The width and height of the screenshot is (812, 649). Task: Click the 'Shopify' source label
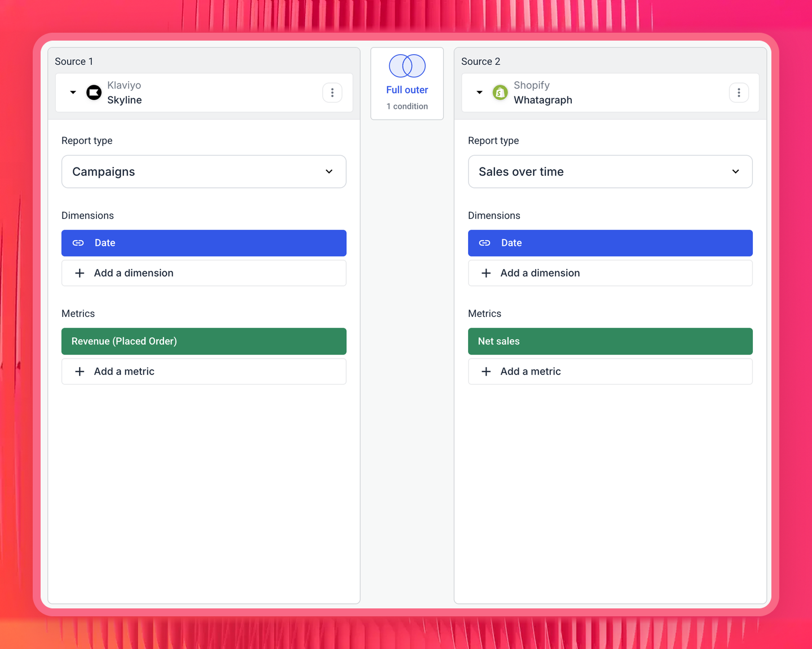[532, 85]
